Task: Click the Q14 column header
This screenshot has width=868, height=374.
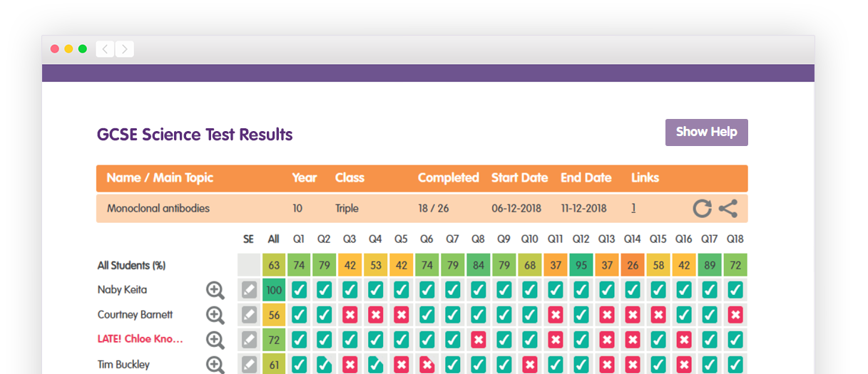Action: click(x=632, y=239)
